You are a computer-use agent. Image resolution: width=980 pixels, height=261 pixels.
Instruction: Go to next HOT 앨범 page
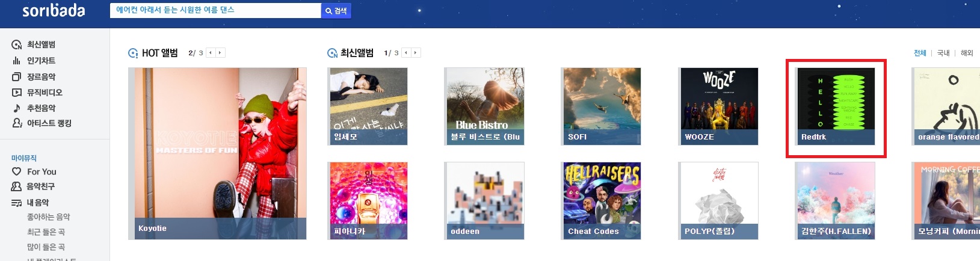[220, 53]
